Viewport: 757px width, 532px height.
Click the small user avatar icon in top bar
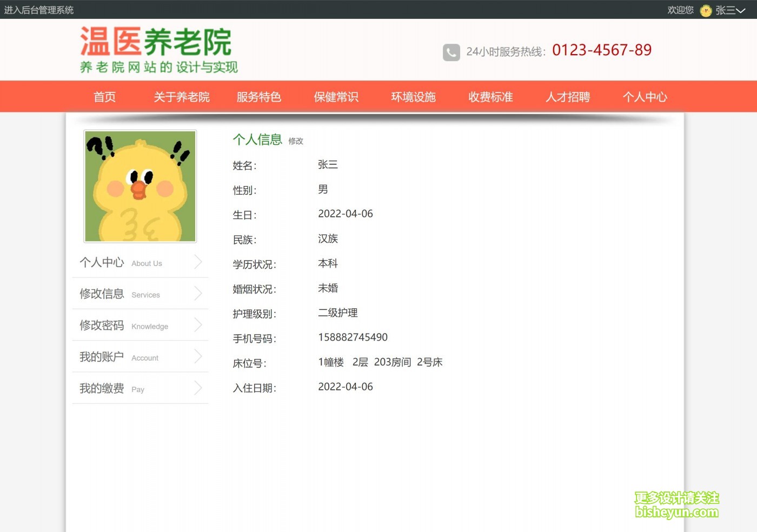706,10
